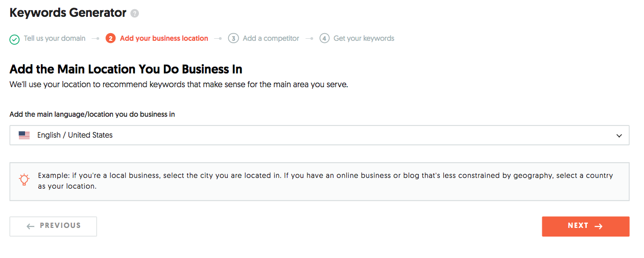Jump to "Add a competitor" step
Viewport: 644px width, 258px height.
pyautogui.click(x=271, y=38)
